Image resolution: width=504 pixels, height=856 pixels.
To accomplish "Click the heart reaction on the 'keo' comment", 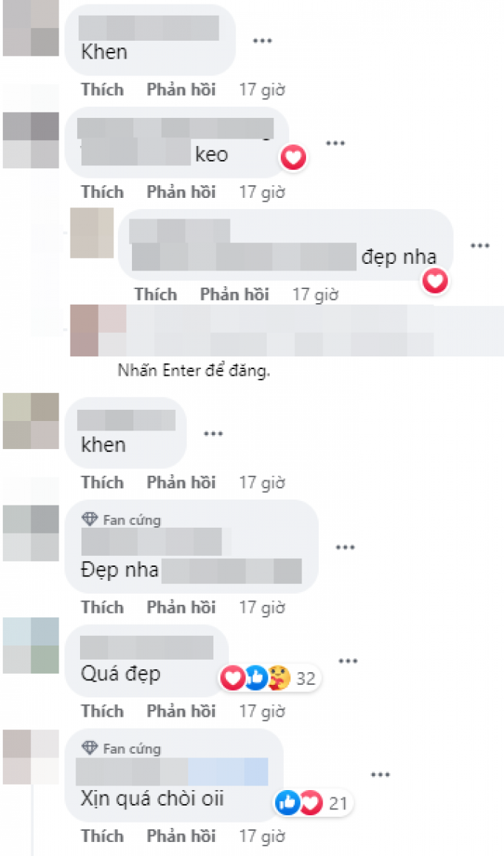I will 294,158.
